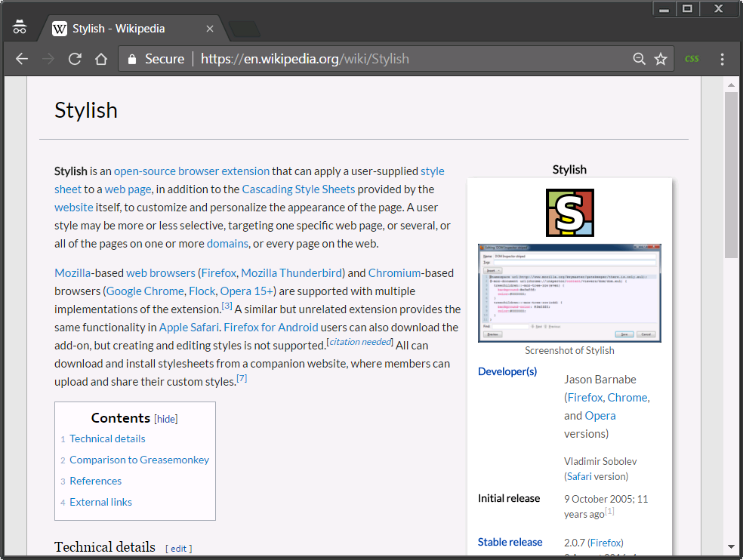
Task: Click Developer(s) infobox label link
Action: (x=507, y=371)
